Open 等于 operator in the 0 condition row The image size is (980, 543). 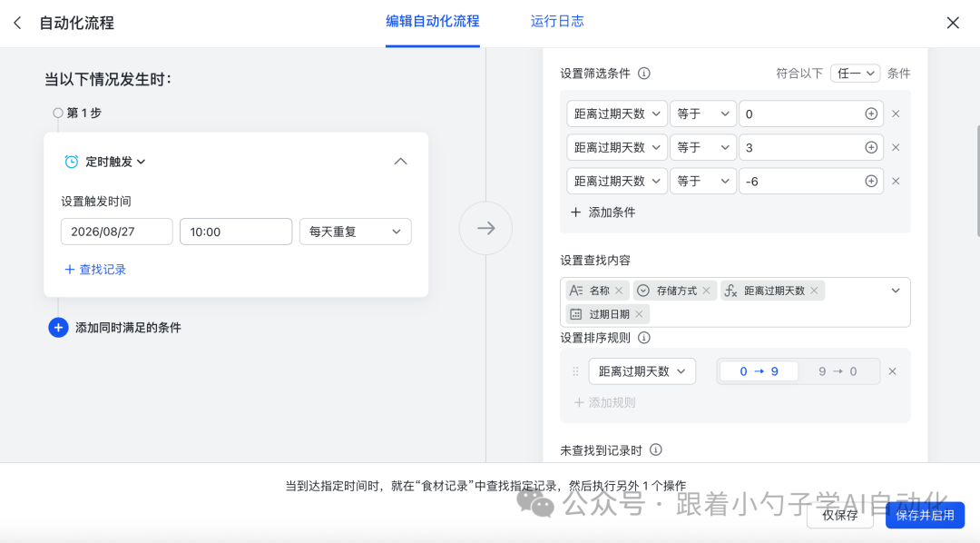[703, 114]
